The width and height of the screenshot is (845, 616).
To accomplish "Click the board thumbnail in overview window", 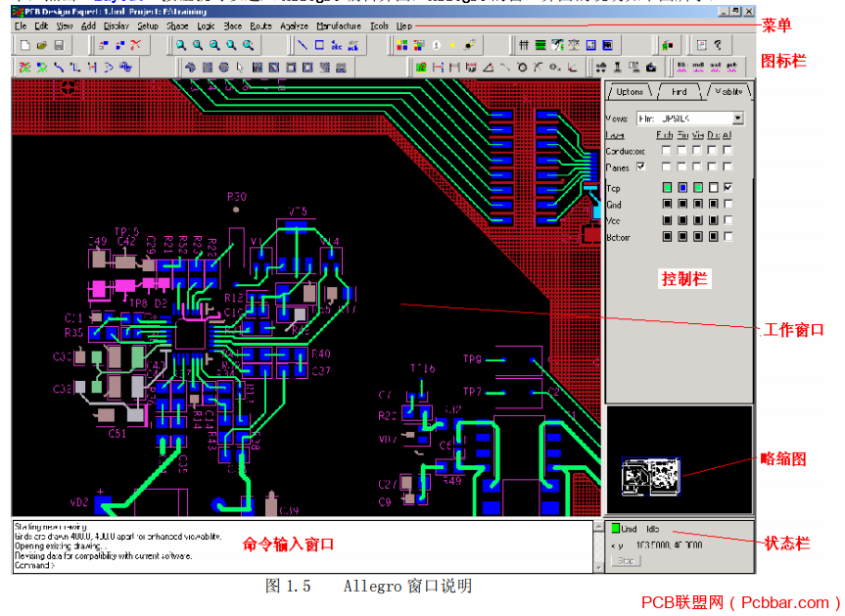I will tap(651, 476).
